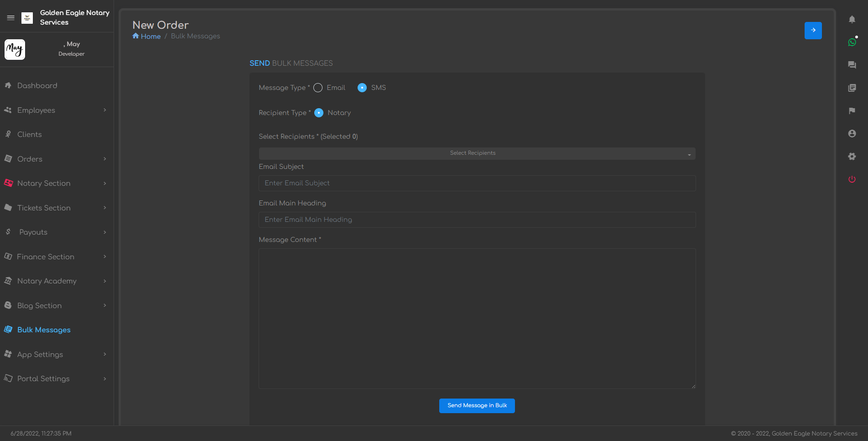Click the Notary Academy icon
Image resolution: width=868 pixels, height=441 pixels.
click(x=8, y=281)
